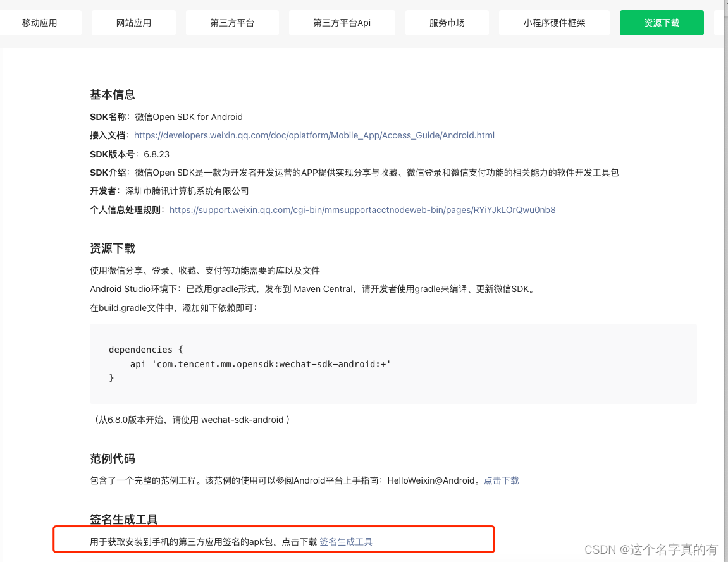Click the 资源下载 section heading
This screenshot has width=728, height=562.
click(113, 248)
